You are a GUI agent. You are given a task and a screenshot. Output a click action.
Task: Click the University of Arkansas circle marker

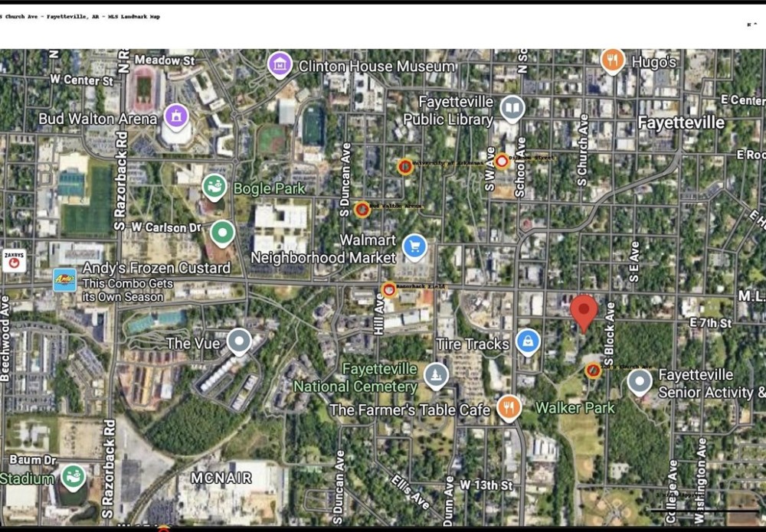(404, 166)
